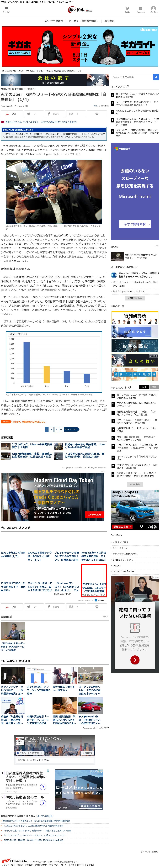This screenshot has width=160, height=868.
Task: Open the GAFAの不動産テック版「ZORC」 recommendation
Action: pyautogui.click(x=40, y=556)
